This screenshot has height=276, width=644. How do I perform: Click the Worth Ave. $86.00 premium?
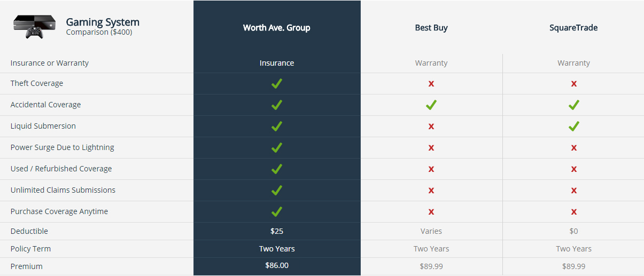click(x=277, y=265)
